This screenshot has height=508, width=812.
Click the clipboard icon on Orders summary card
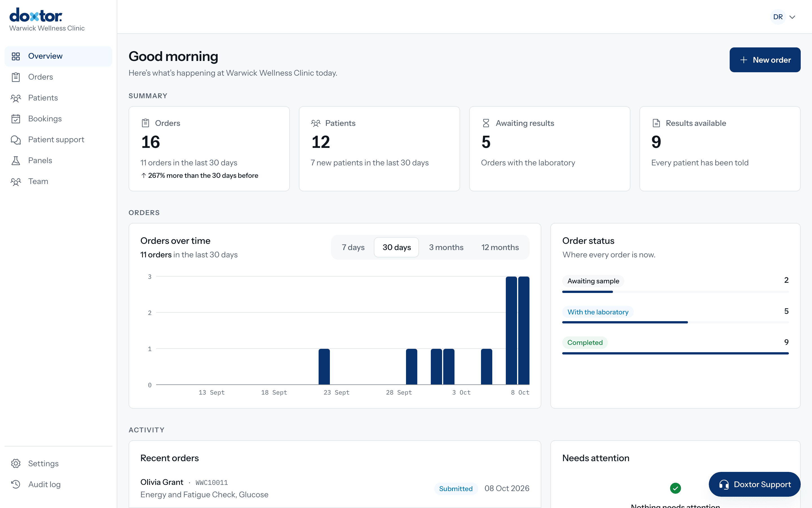145,123
